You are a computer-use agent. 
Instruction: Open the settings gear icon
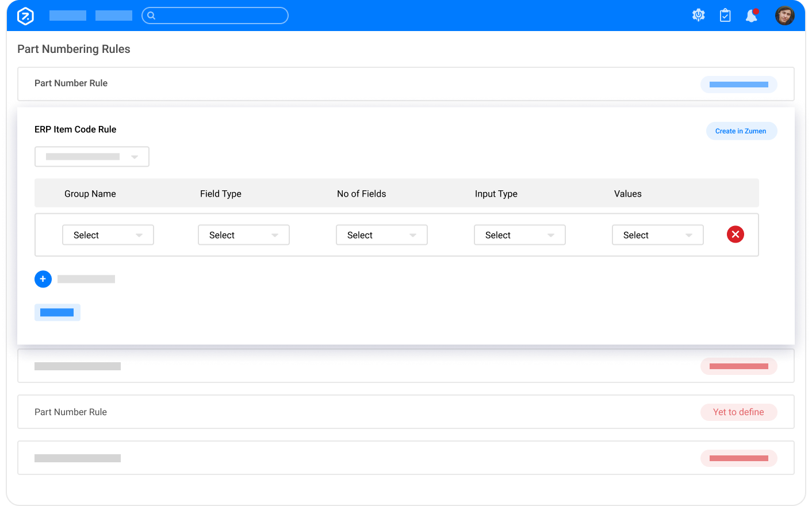699,16
